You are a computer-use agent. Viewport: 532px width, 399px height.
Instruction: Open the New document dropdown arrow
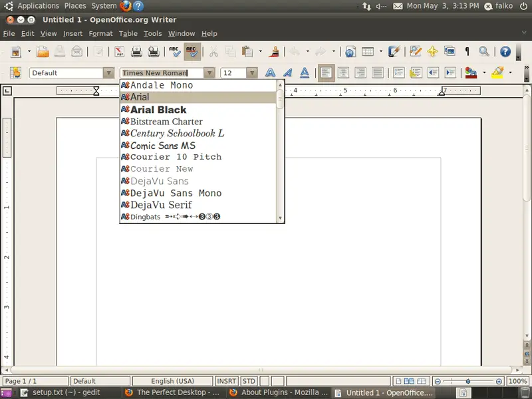[x=29, y=52]
